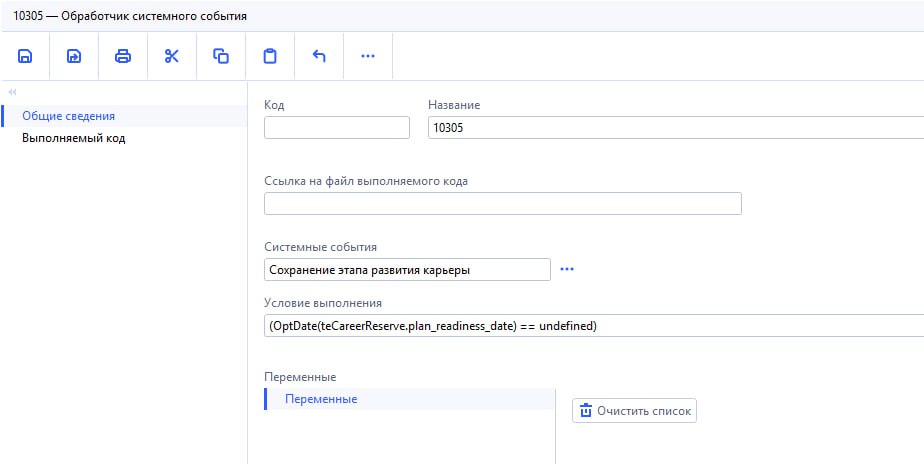This screenshot has width=924, height=464.
Task: Click the Системные события field
Action: pos(407,270)
